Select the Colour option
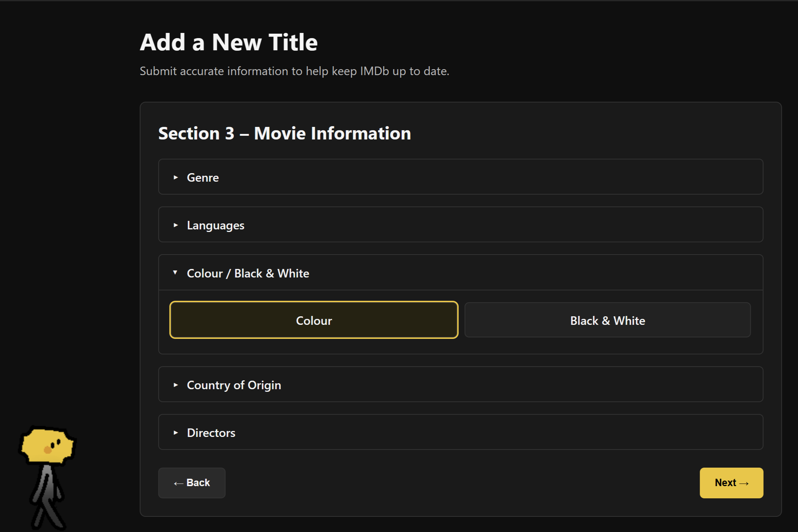 (x=314, y=320)
